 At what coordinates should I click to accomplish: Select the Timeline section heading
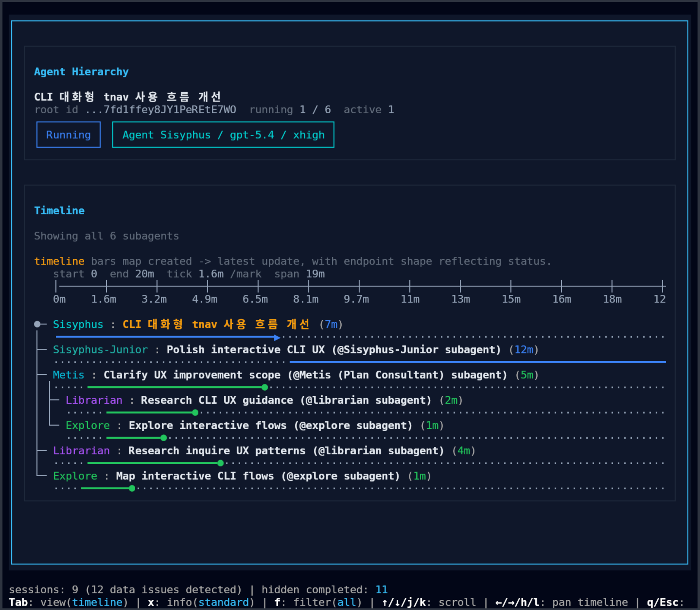[x=59, y=211]
